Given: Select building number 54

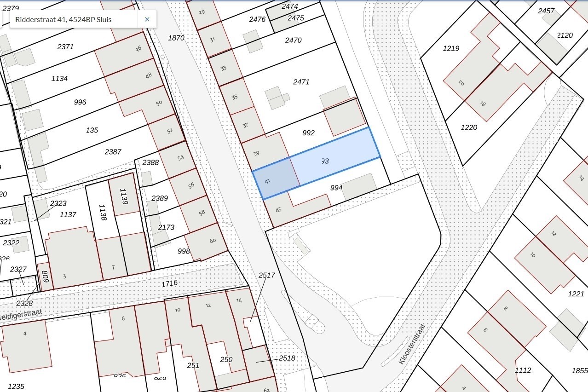Looking at the screenshot, I should coord(180,158).
